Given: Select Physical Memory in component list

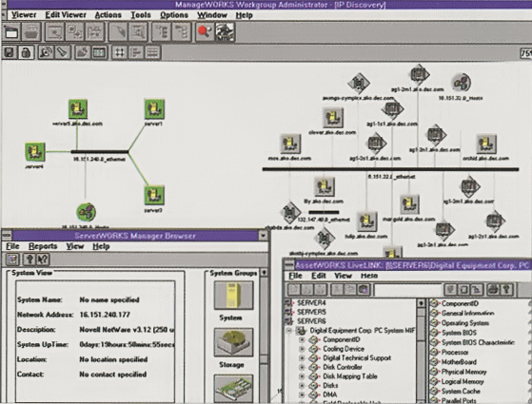Looking at the screenshot, I should (463, 372).
